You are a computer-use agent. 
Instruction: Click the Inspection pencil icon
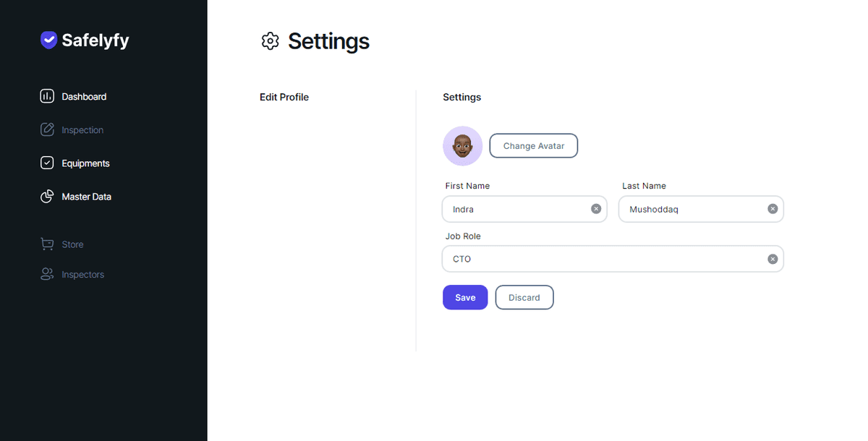[x=47, y=130]
